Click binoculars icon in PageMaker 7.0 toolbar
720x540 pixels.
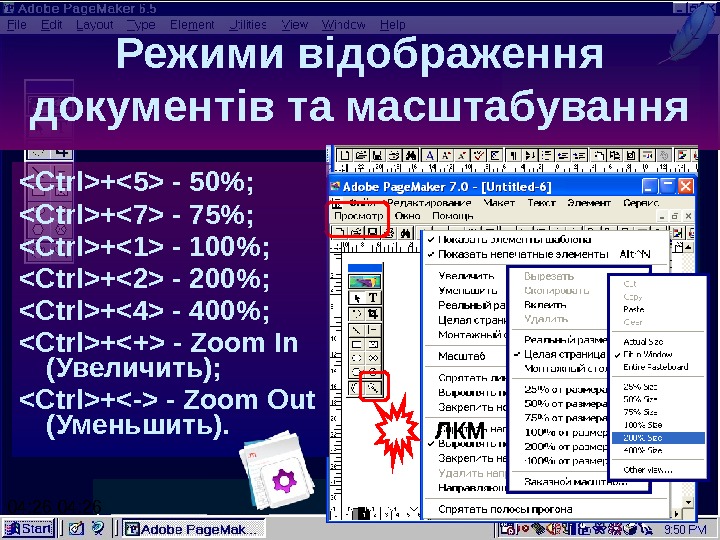point(405,233)
